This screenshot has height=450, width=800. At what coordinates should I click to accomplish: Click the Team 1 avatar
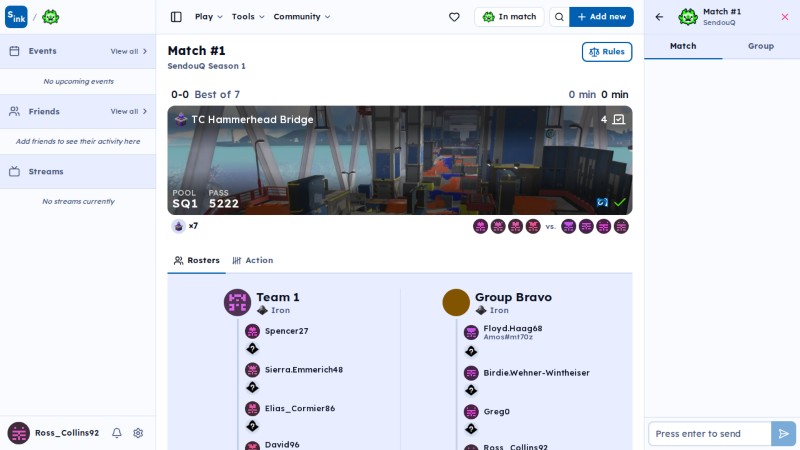pos(237,303)
